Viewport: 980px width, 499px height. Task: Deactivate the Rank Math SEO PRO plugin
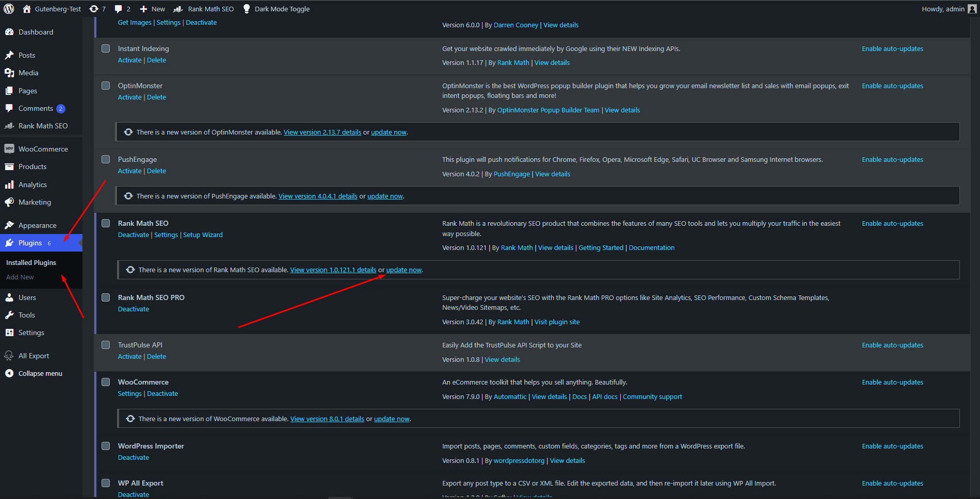[x=134, y=309]
